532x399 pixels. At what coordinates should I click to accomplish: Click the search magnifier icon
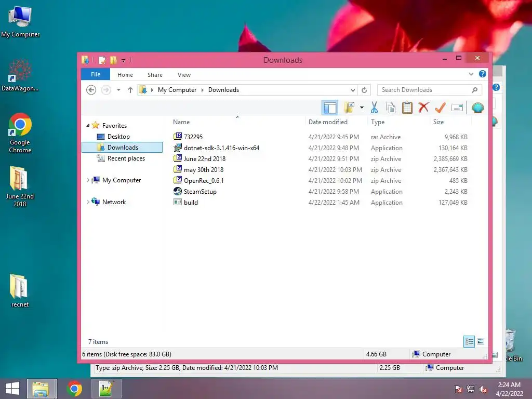475,90
